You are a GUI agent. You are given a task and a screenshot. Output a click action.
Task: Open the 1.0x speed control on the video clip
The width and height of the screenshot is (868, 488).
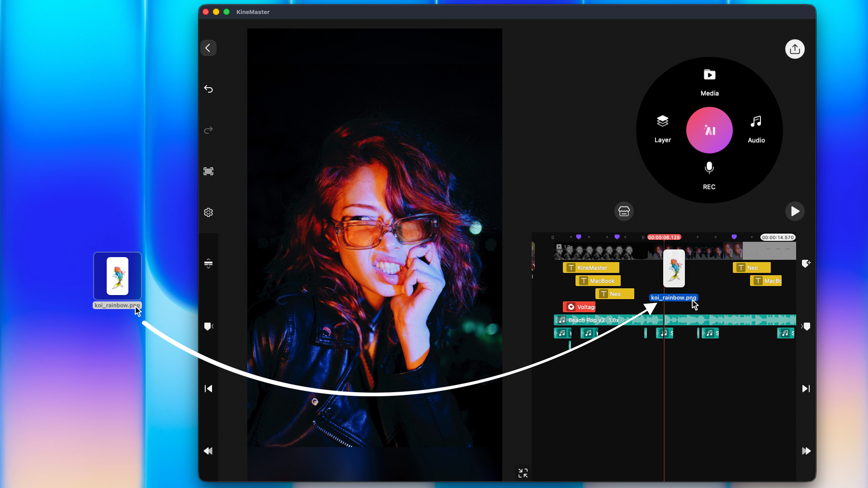point(568,247)
